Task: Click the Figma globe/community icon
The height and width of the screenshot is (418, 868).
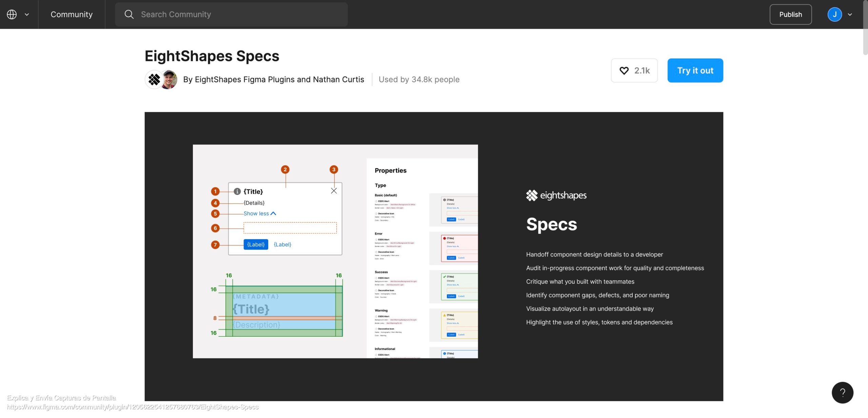Action: click(x=12, y=14)
